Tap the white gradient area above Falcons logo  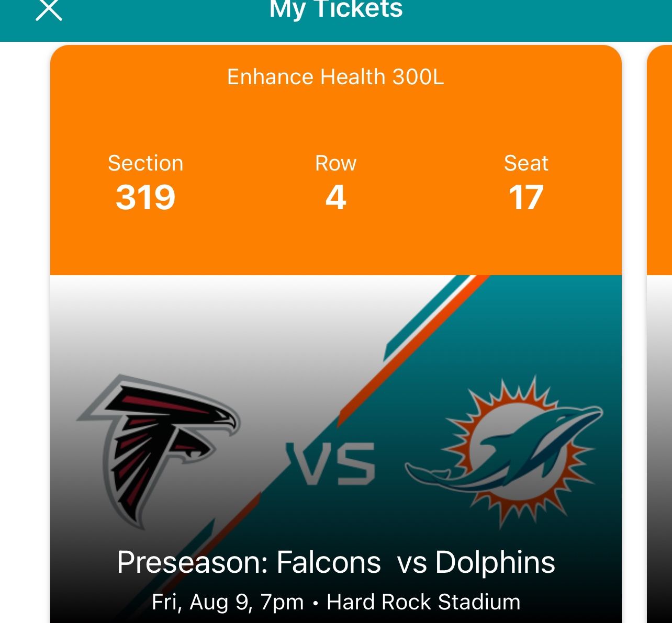point(157,324)
